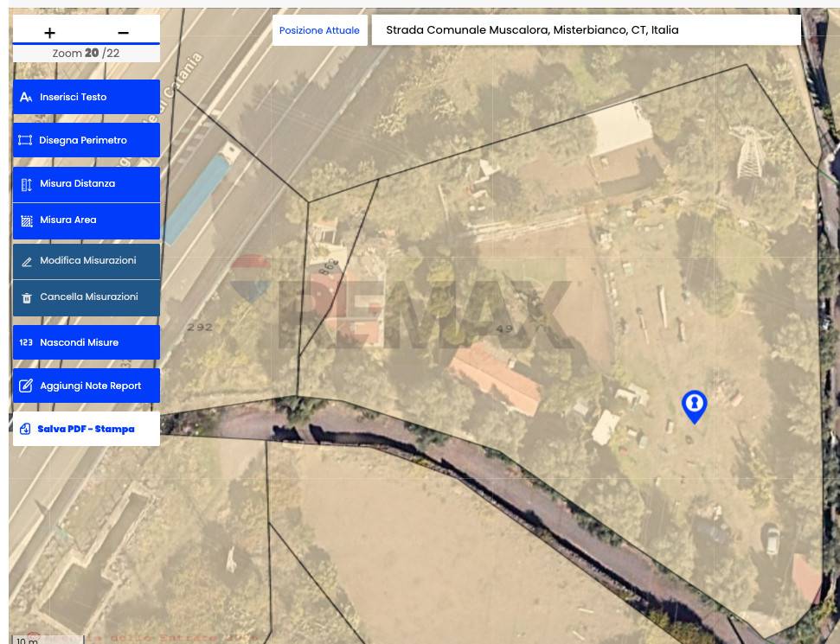
Task: Zoom out with the minus button
Action: pos(123,33)
